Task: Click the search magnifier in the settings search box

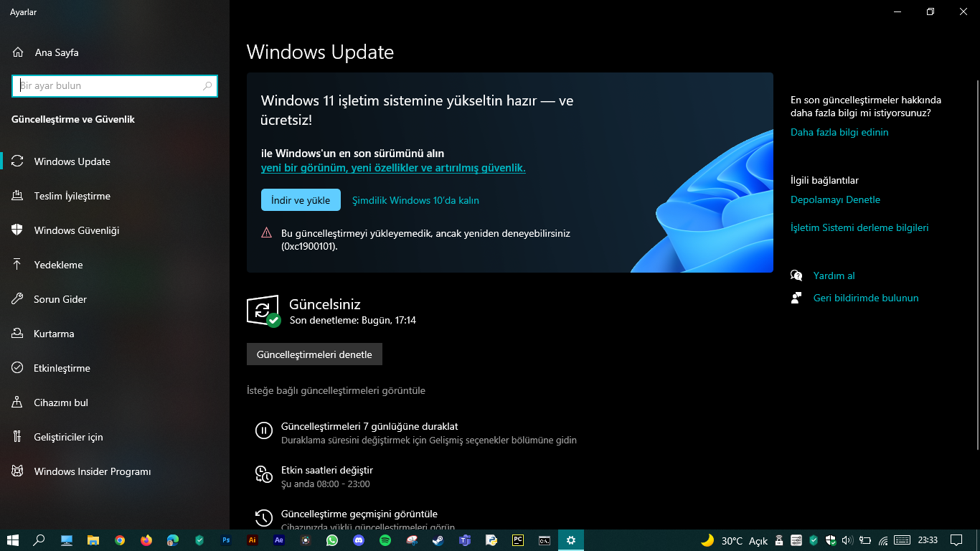Action: tap(207, 86)
